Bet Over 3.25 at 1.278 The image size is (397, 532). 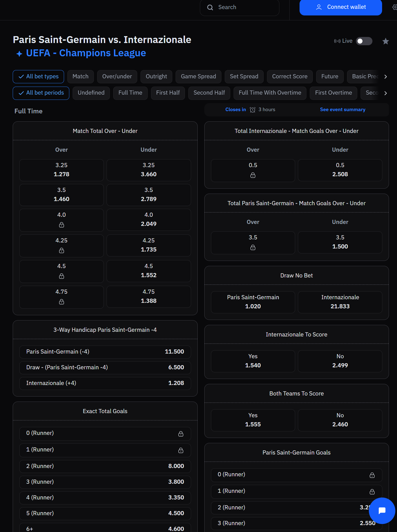click(62, 170)
